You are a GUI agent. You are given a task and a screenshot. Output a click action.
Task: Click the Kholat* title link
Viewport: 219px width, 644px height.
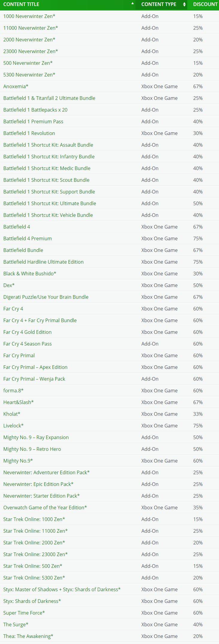point(12,414)
